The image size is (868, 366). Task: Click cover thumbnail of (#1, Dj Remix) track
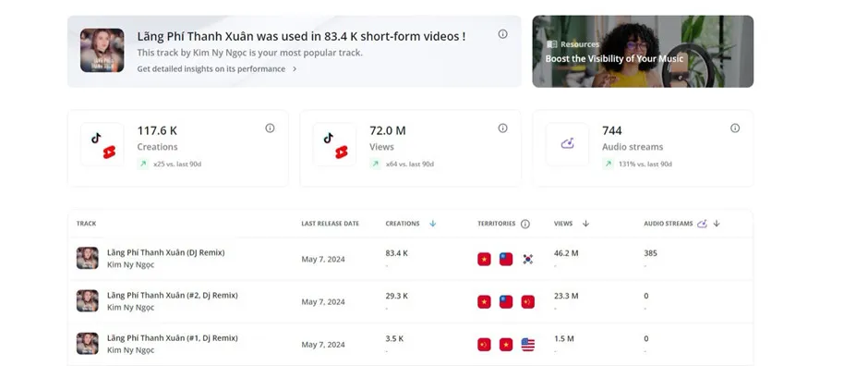click(88, 343)
